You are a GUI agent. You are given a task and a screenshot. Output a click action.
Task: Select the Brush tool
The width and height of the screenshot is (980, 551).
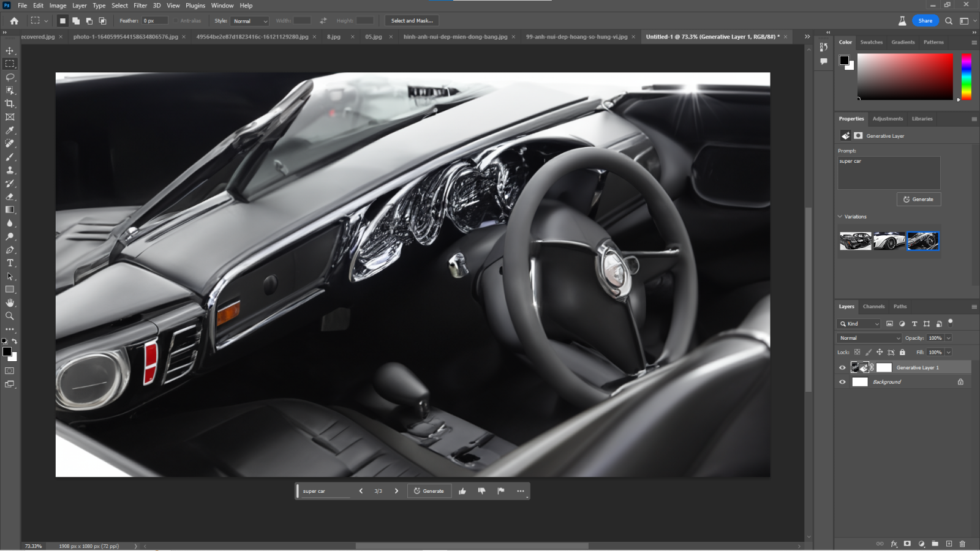[x=10, y=157]
